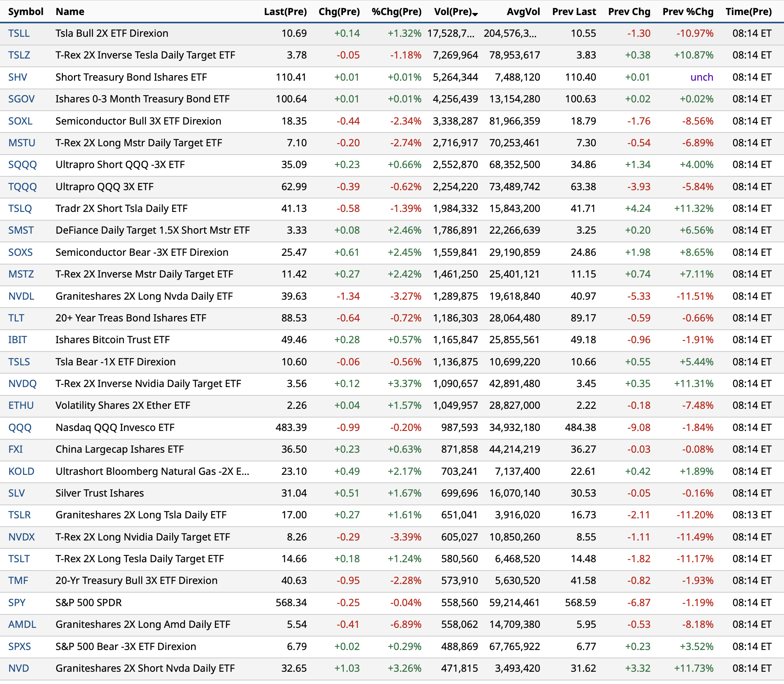This screenshot has height=684, width=784.
Task: Sort by Prev %Chg column header
Action: tap(687, 11)
